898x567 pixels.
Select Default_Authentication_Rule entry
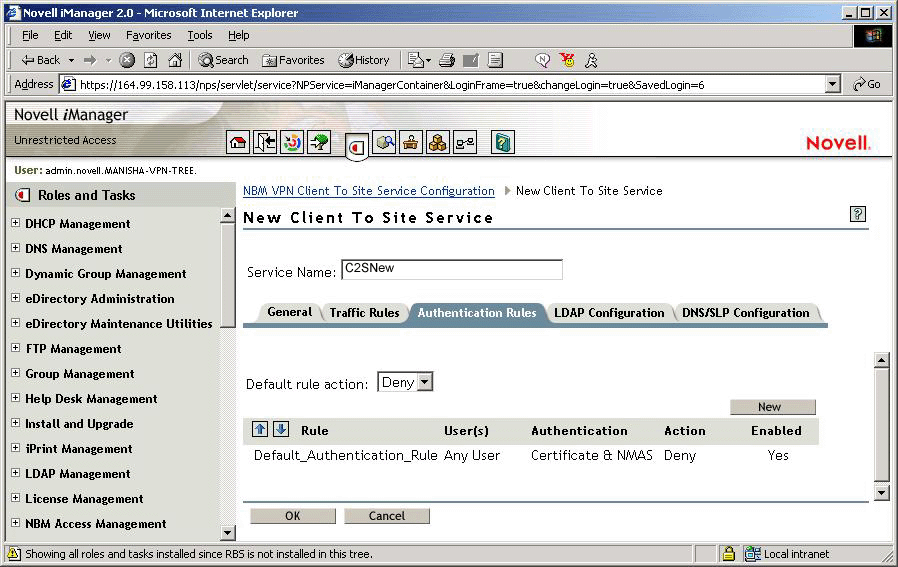pyautogui.click(x=345, y=455)
